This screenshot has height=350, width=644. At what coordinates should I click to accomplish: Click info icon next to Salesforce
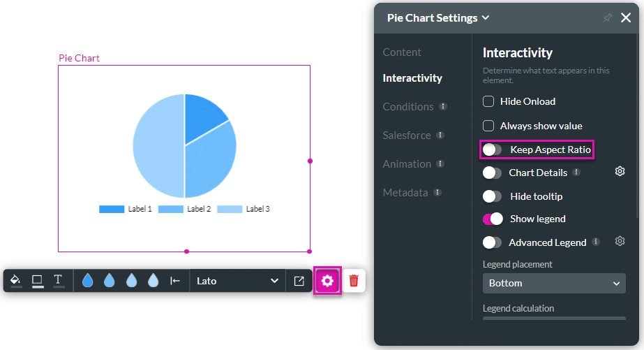[x=440, y=135]
